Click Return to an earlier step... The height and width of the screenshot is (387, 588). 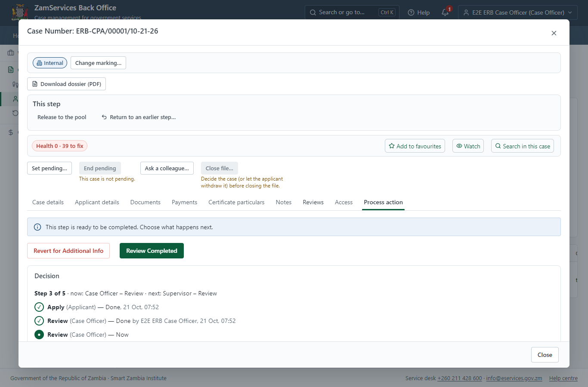click(x=139, y=117)
